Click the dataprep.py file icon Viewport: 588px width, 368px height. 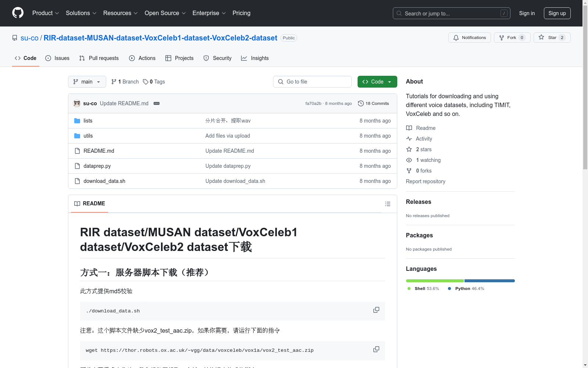coord(77,166)
